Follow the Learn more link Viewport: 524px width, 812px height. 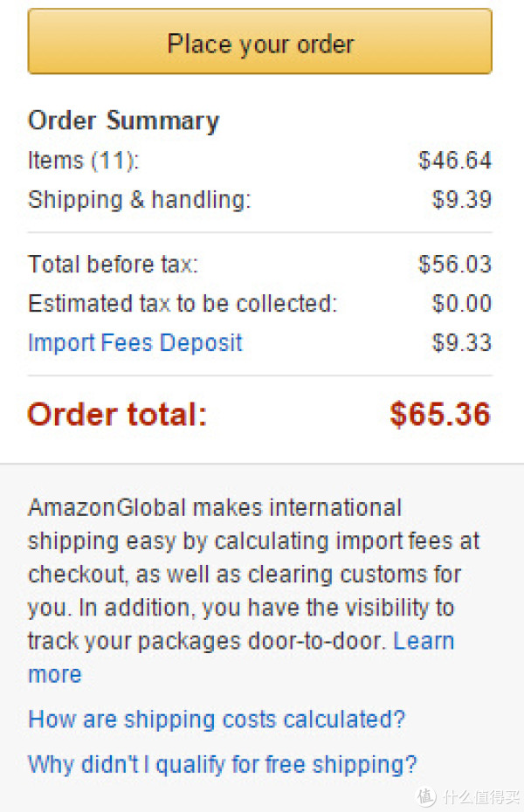tap(424, 641)
